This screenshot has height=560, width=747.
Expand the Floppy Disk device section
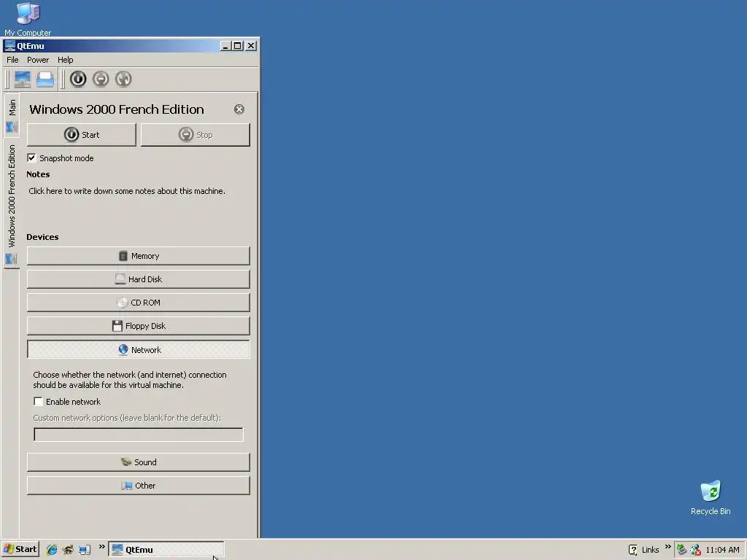tap(138, 326)
